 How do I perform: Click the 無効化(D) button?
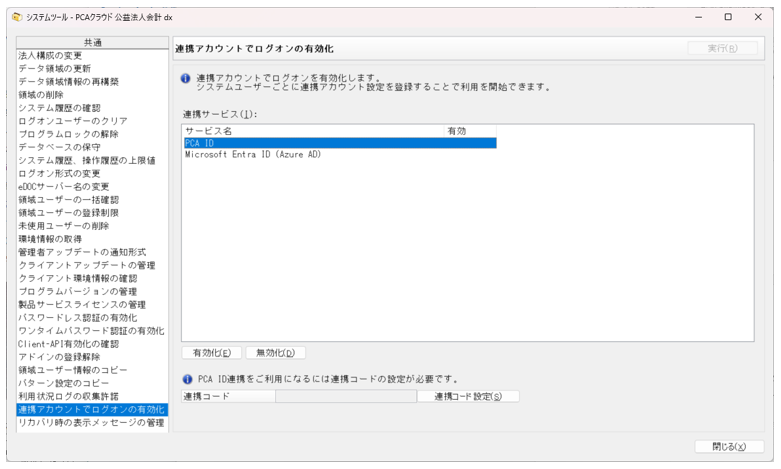click(x=275, y=353)
